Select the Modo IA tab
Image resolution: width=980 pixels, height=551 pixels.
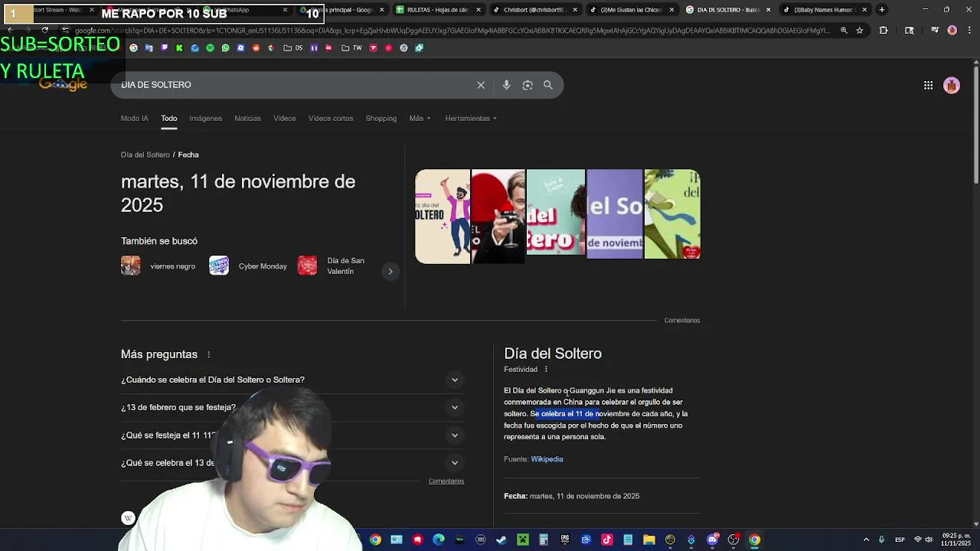tap(135, 119)
